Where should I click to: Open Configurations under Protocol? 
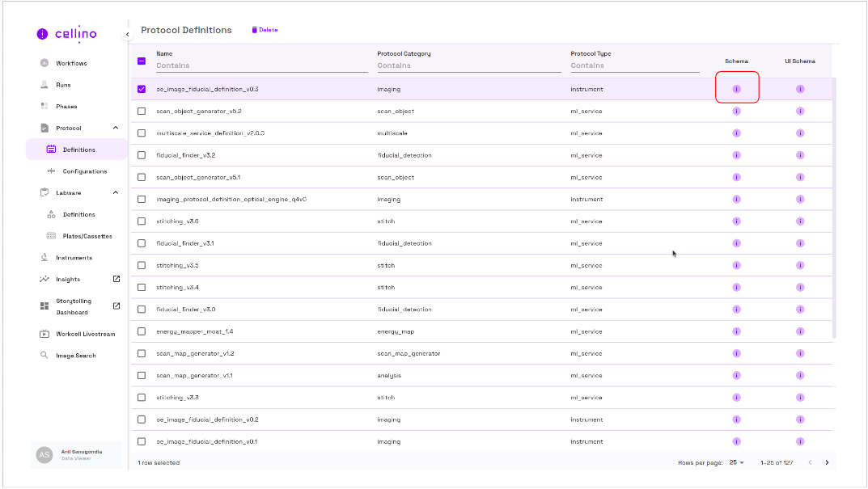[x=84, y=171]
